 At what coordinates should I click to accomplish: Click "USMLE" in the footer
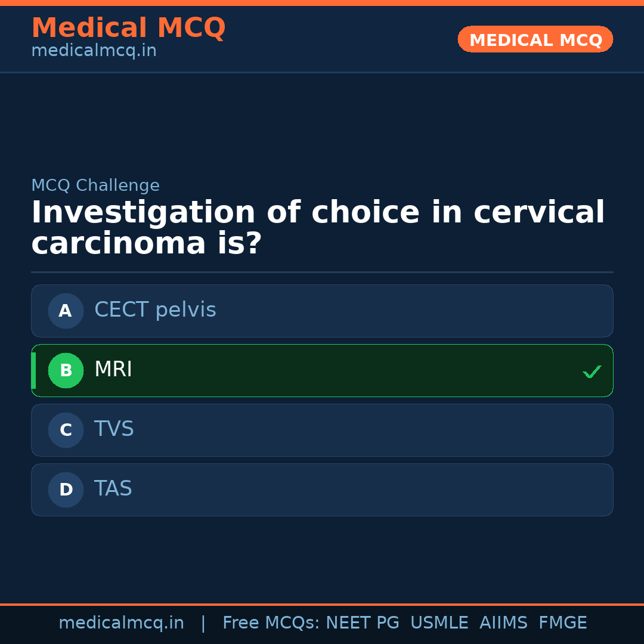439,623
